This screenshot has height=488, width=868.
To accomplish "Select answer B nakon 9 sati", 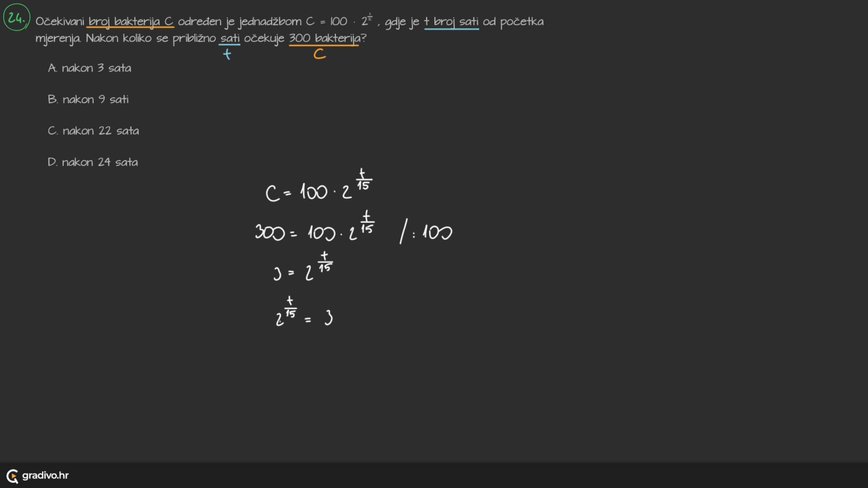I will click(88, 99).
